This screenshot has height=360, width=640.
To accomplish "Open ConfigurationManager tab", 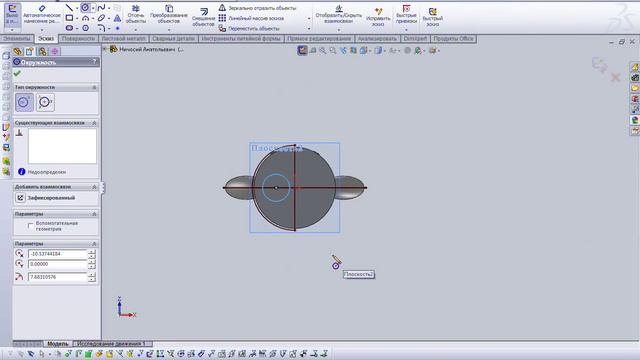I will pyautogui.click(x=42, y=51).
